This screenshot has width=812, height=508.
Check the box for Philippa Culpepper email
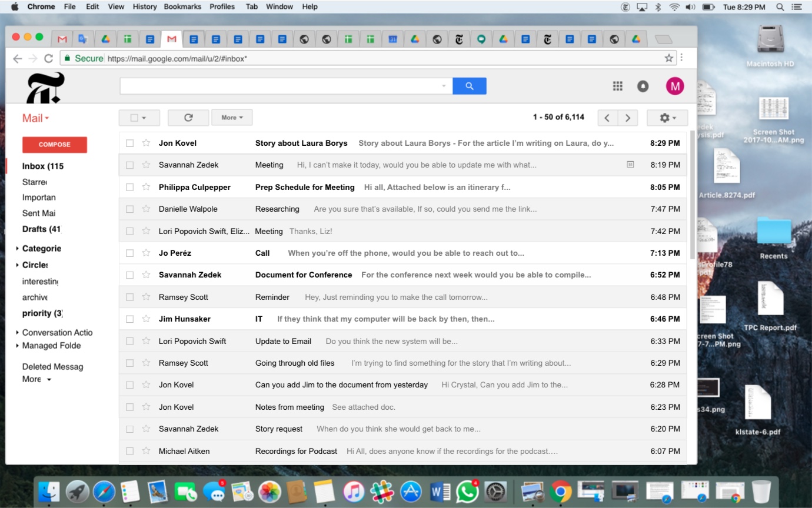point(130,188)
